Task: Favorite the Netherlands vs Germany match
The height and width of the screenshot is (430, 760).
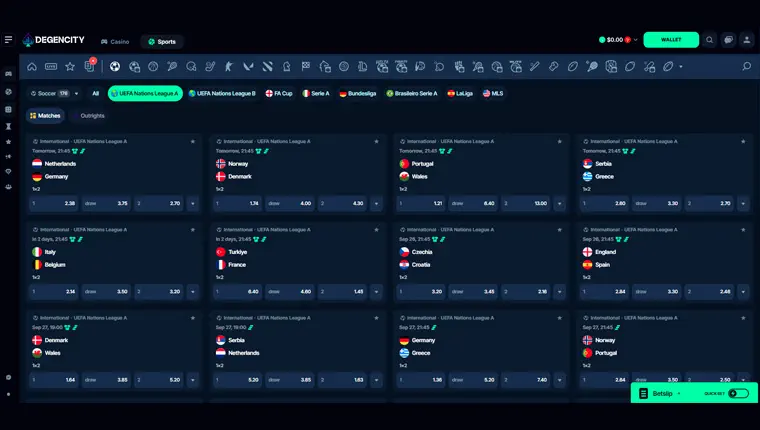Action: [x=193, y=142]
